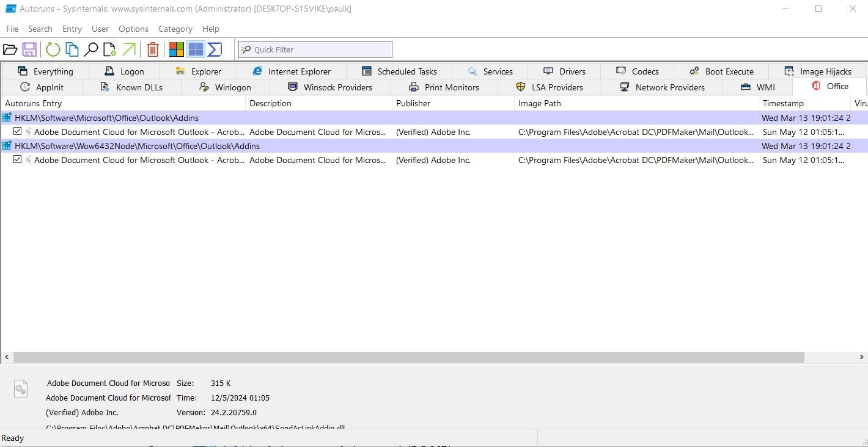Image resolution: width=868 pixels, height=447 pixels.
Task: Switch to the Explorer tab
Action: tap(198, 71)
